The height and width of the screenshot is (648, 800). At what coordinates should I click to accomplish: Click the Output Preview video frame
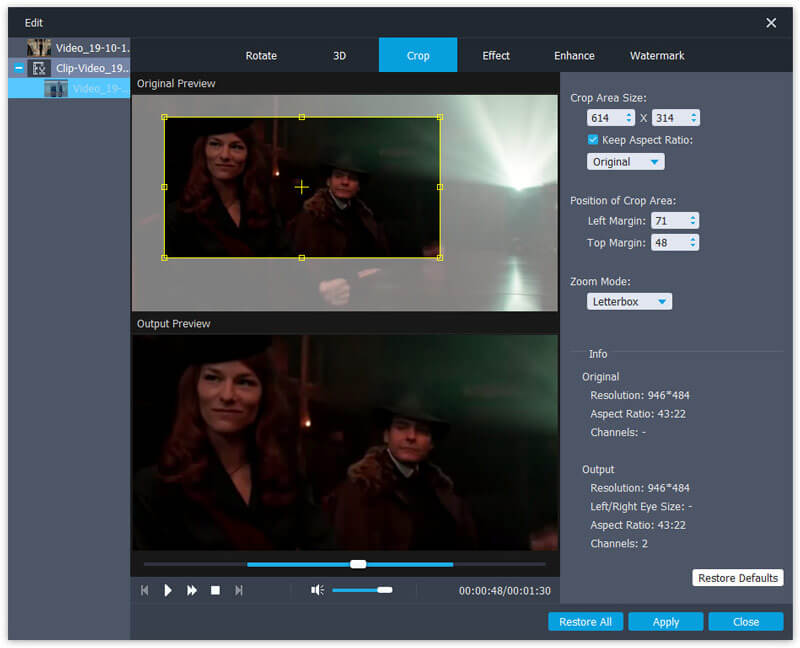[345, 442]
